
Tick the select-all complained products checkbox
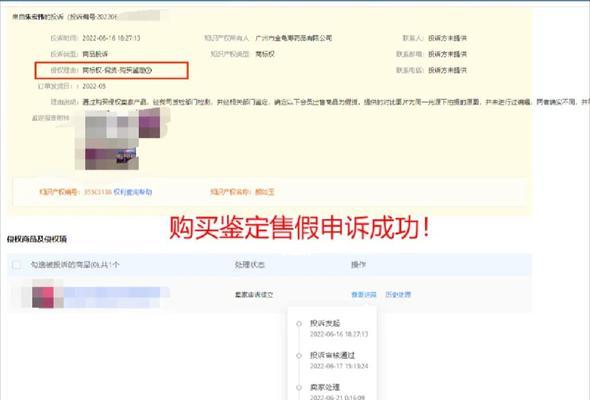[16, 265]
